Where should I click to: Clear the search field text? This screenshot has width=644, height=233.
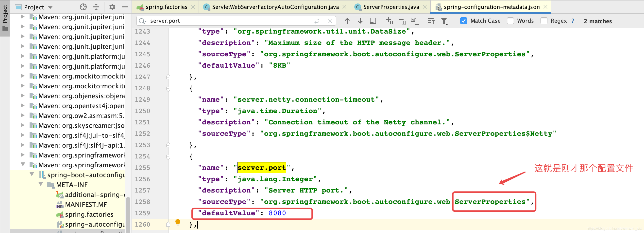pyautogui.click(x=330, y=21)
